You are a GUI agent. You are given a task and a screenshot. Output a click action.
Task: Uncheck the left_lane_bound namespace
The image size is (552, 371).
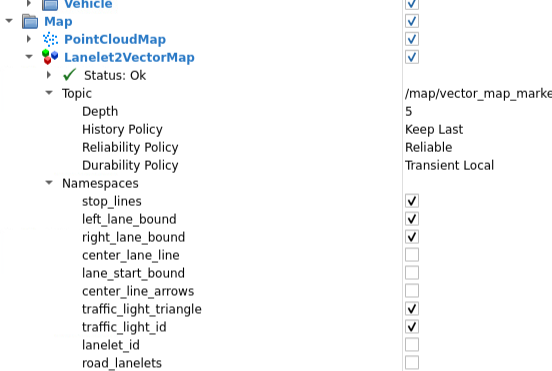point(412,219)
